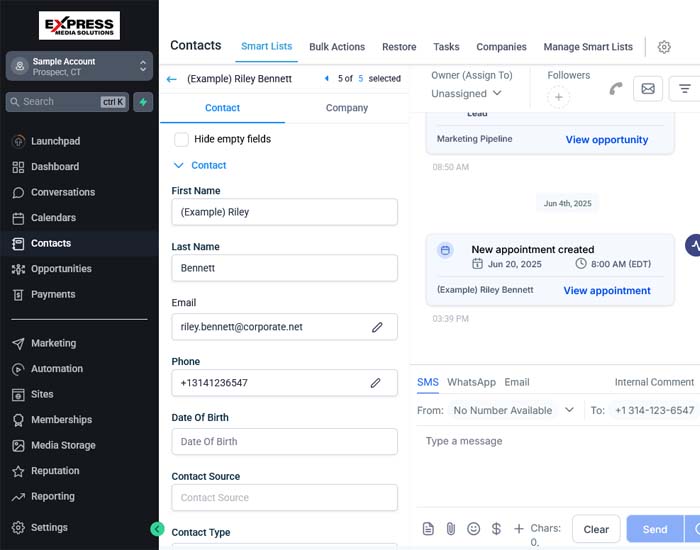Switch to Email message tab
Screen dimensions: 700x550
(x=517, y=382)
